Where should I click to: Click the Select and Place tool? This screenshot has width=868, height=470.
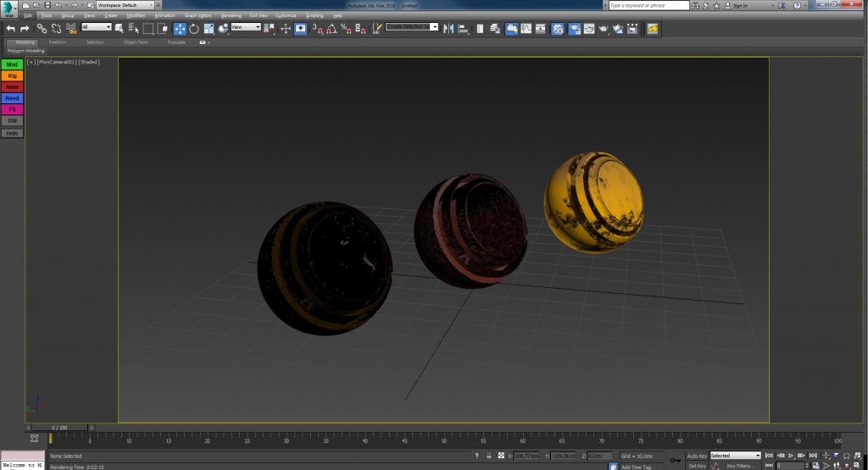(223, 29)
